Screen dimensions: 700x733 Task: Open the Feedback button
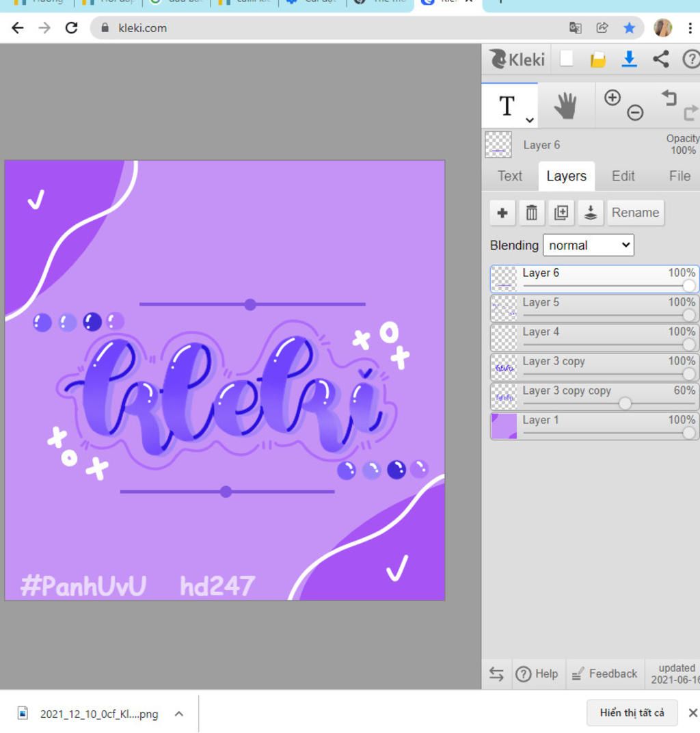point(605,674)
